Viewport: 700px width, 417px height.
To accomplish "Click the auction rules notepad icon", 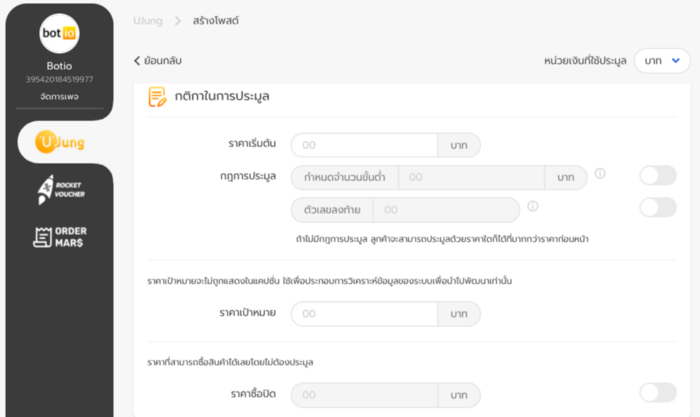I will coord(158,97).
